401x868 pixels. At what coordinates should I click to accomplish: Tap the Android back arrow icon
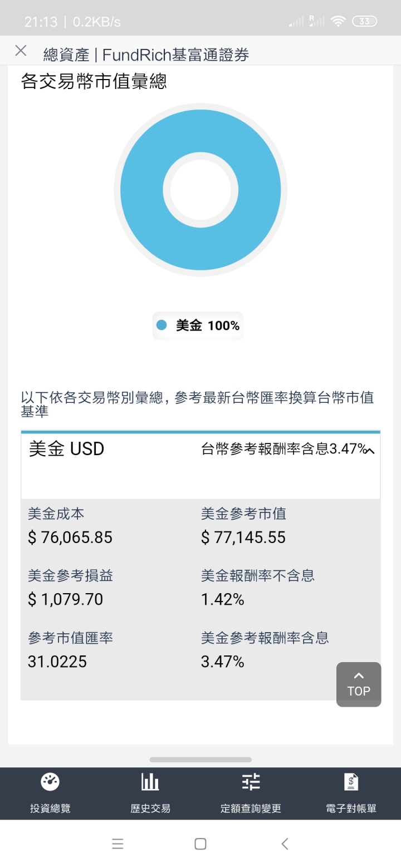coord(285,844)
